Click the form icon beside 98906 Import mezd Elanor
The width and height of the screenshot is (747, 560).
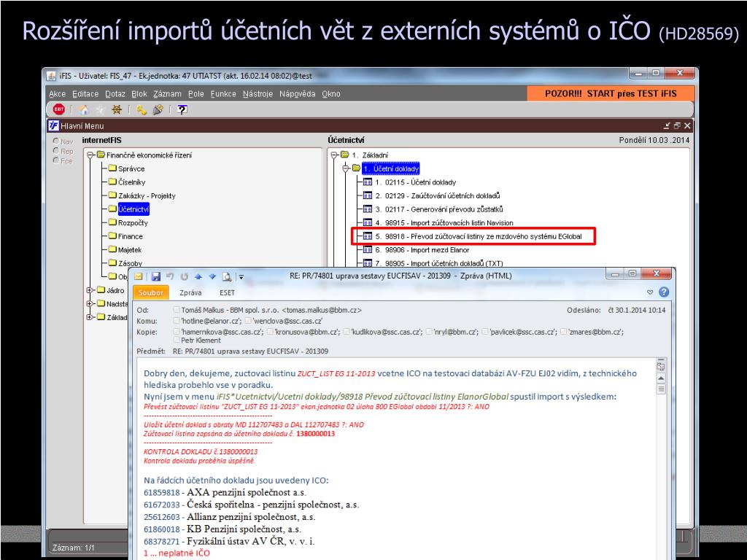(368, 249)
